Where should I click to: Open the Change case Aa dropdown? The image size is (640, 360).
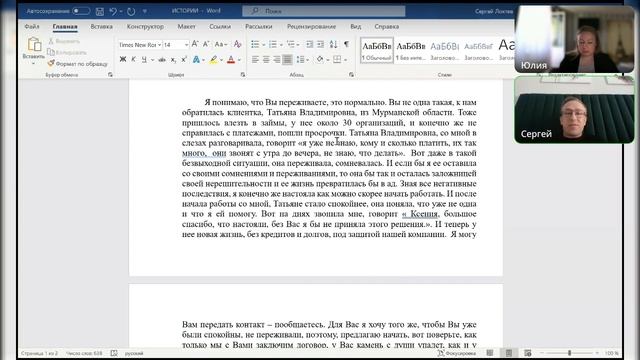coord(221,44)
